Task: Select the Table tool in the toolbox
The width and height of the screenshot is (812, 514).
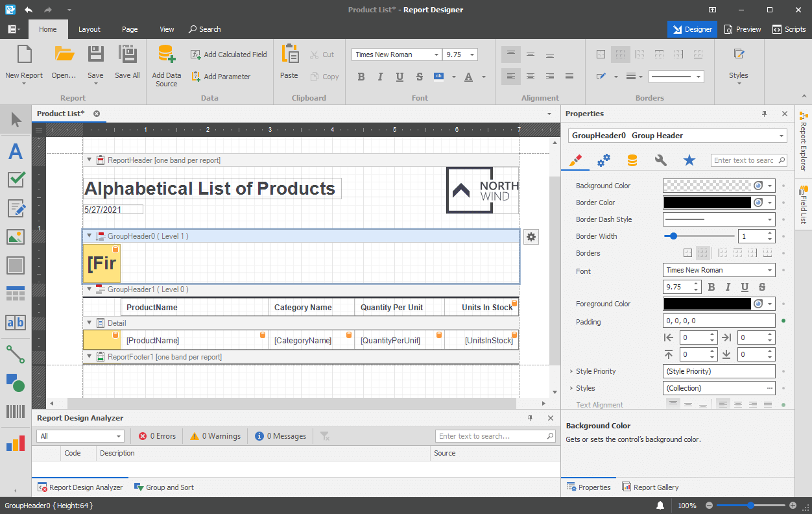Action: [15, 294]
